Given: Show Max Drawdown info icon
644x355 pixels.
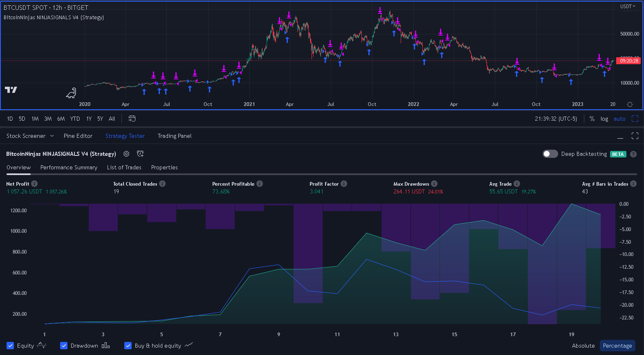Looking at the screenshot, I should 434,184.
